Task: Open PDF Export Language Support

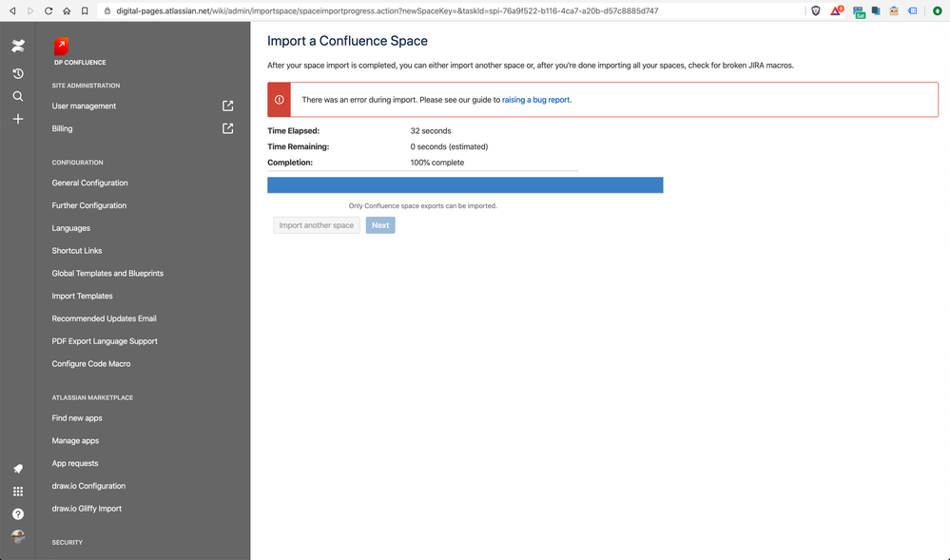Action: (x=105, y=341)
